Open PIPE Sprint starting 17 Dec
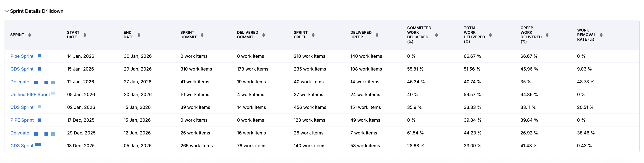This screenshot has height=163, width=644. coord(22,120)
